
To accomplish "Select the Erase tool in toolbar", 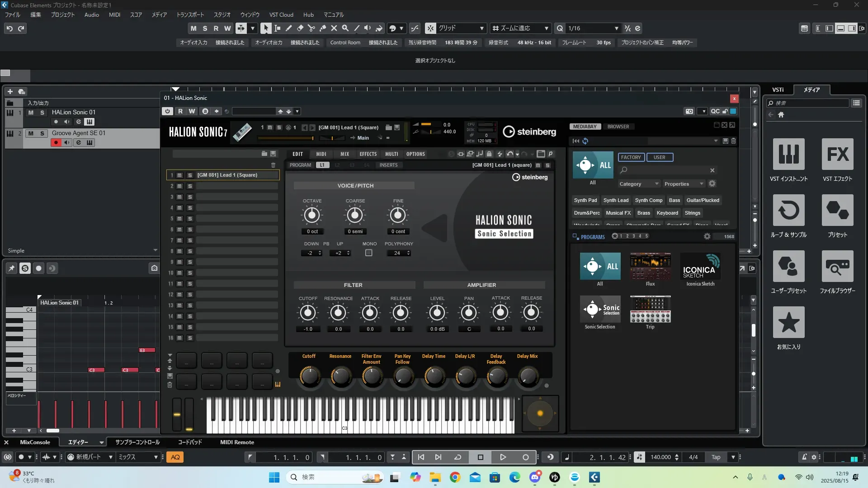I will click(x=300, y=28).
